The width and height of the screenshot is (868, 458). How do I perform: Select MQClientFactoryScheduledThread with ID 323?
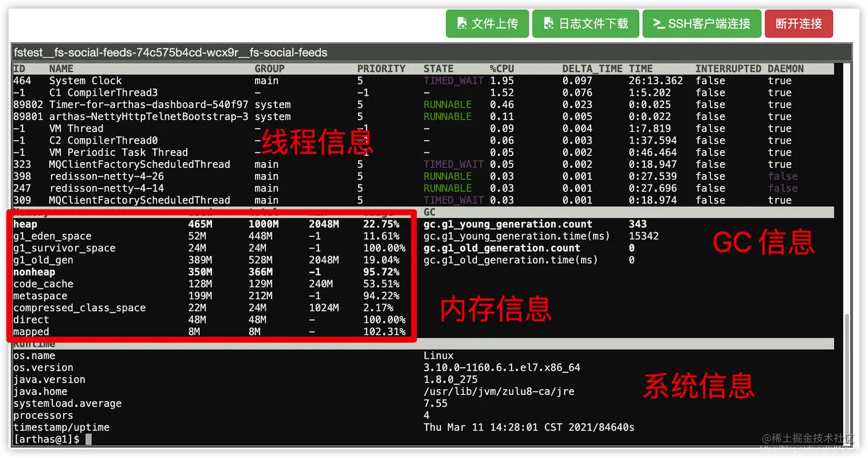tap(139, 165)
